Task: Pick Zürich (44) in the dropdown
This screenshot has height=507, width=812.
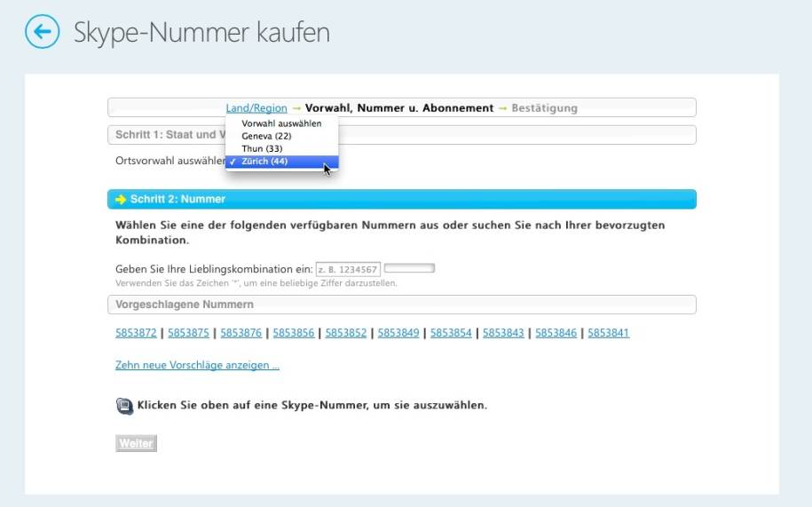Action: click(x=281, y=161)
